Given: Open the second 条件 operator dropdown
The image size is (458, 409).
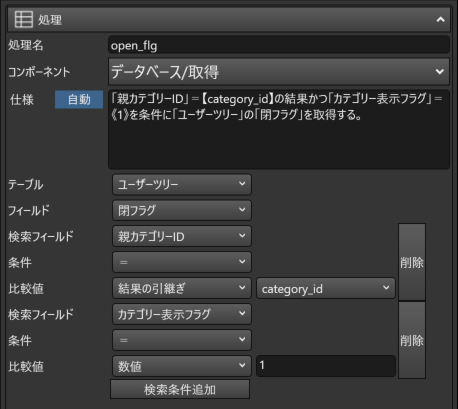Looking at the screenshot, I should pos(182,340).
